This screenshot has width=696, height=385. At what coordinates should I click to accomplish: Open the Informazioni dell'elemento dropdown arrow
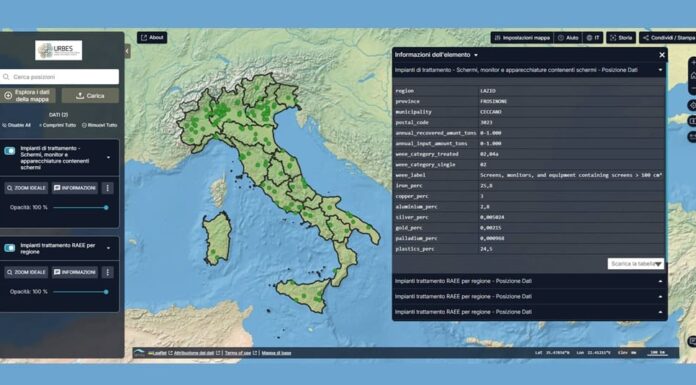(x=476, y=55)
